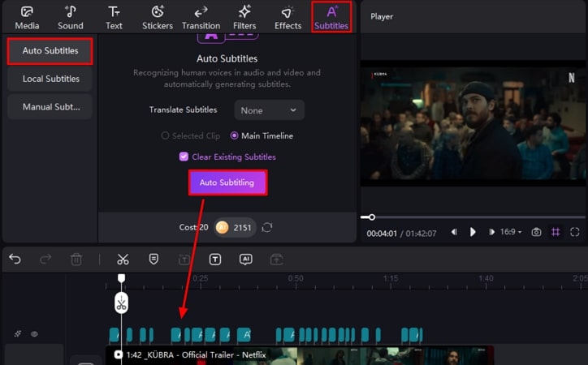Step to previous frame in player
This screenshot has height=365, width=588.
click(x=454, y=232)
